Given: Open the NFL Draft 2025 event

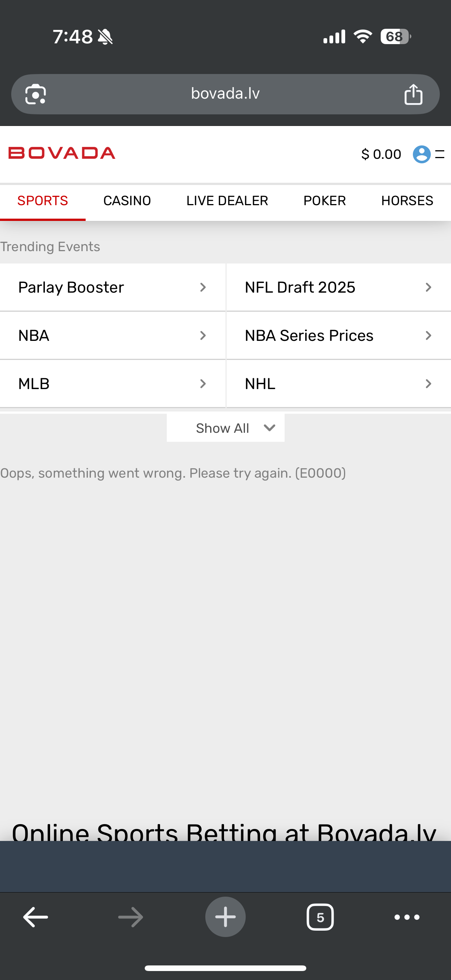Looking at the screenshot, I should click(338, 287).
